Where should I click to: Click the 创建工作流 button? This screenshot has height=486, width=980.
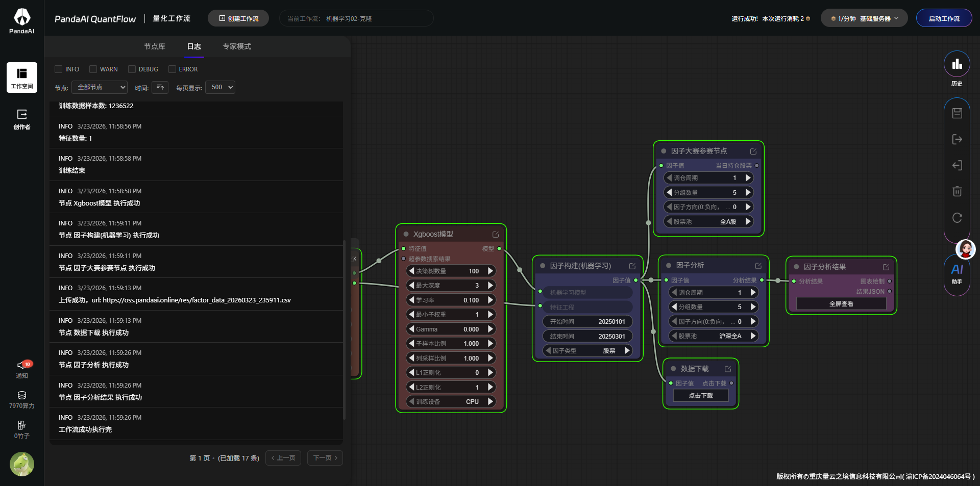point(238,18)
